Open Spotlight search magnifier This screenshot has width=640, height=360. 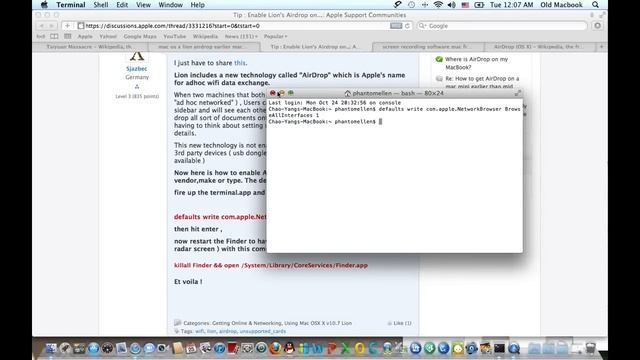tap(596, 5)
